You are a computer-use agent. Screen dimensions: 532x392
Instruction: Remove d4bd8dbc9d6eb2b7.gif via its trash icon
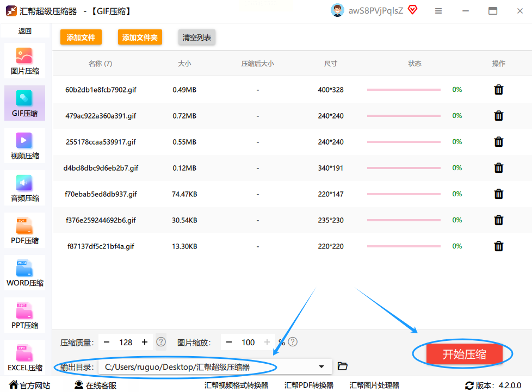(x=498, y=168)
